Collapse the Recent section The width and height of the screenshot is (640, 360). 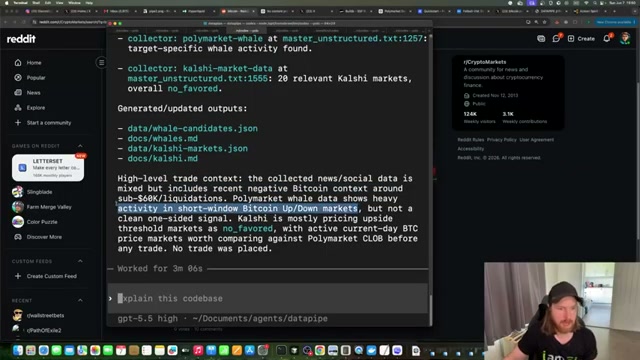(80, 300)
